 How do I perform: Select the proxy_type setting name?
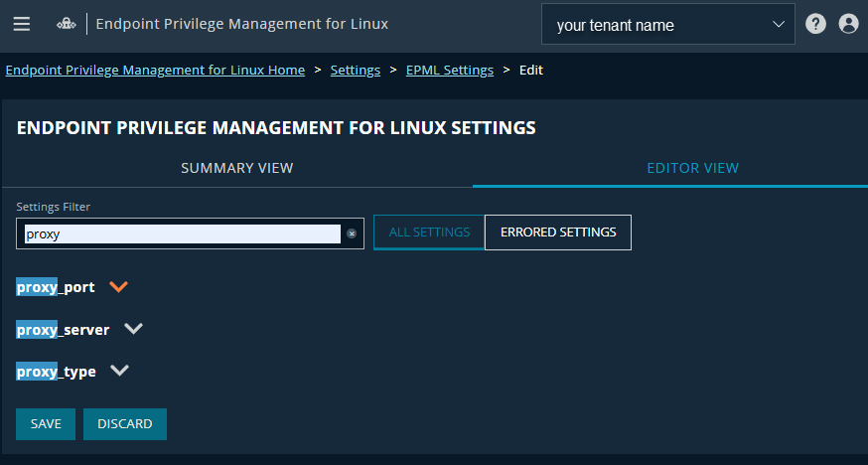56,372
